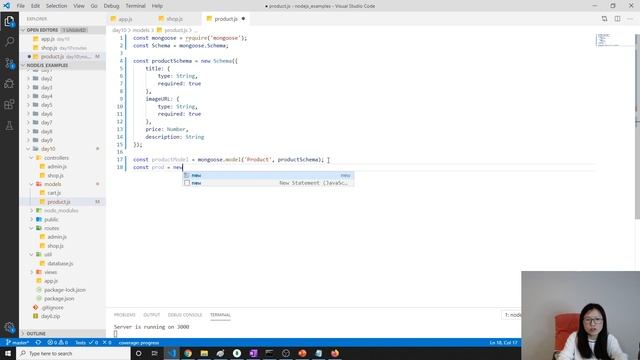Expand the Outline section
This screenshot has width=640, height=360.
click(x=61, y=333)
